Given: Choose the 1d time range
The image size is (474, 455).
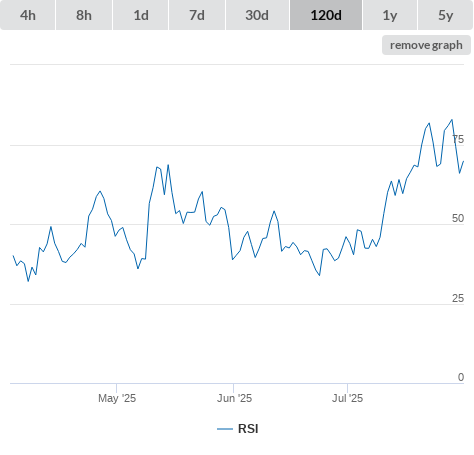Looking at the screenshot, I should pos(141,15).
